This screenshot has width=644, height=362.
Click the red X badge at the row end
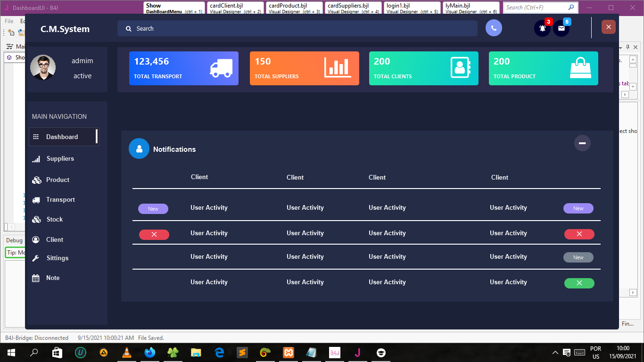pos(579,234)
